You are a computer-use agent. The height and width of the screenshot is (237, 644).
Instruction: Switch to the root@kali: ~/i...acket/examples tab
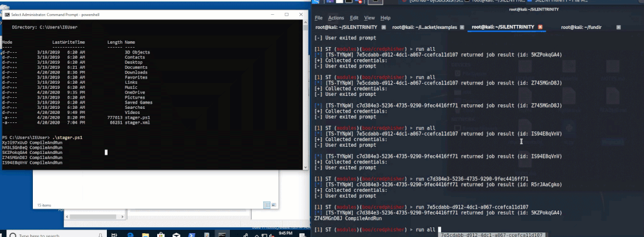pyautogui.click(x=424, y=28)
